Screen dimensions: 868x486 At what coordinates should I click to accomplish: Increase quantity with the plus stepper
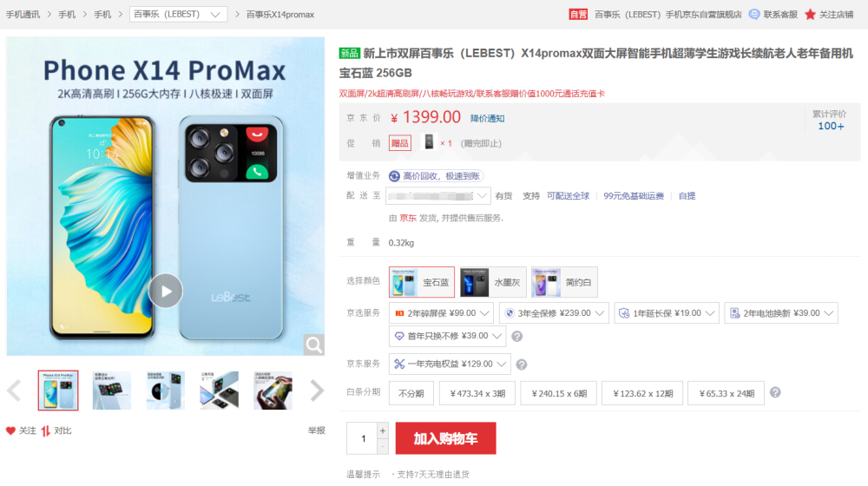pyautogui.click(x=383, y=430)
